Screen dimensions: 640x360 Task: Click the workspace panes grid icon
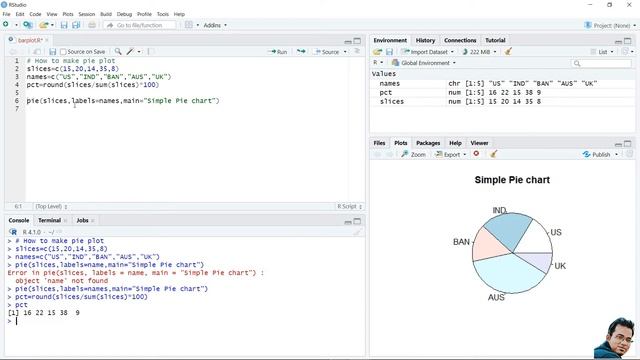click(x=189, y=25)
